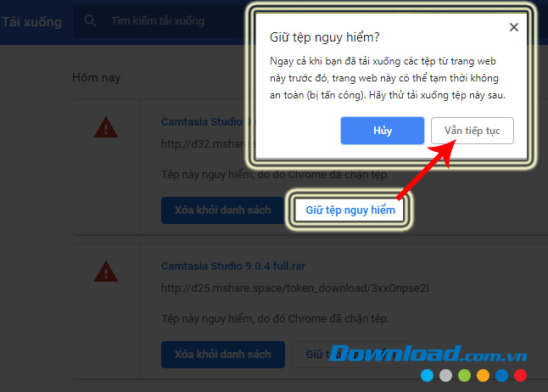Click the d32.mshare URL of first download
548x392 pixels.
pyautogui.click(x=209, y=143)
